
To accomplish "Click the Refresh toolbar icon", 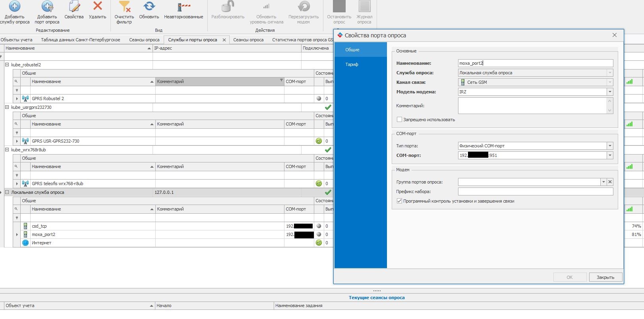I will (149, 7).
